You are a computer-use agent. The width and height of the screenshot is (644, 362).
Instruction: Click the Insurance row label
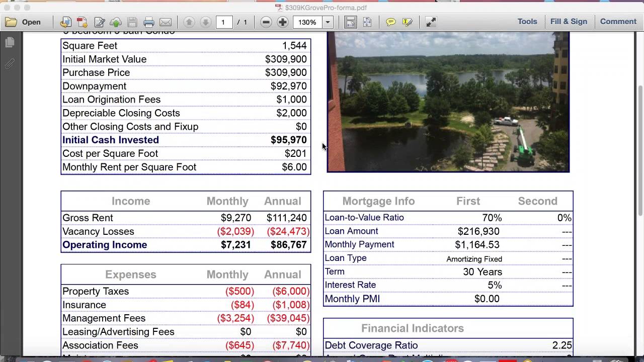[x=84, y=305]
